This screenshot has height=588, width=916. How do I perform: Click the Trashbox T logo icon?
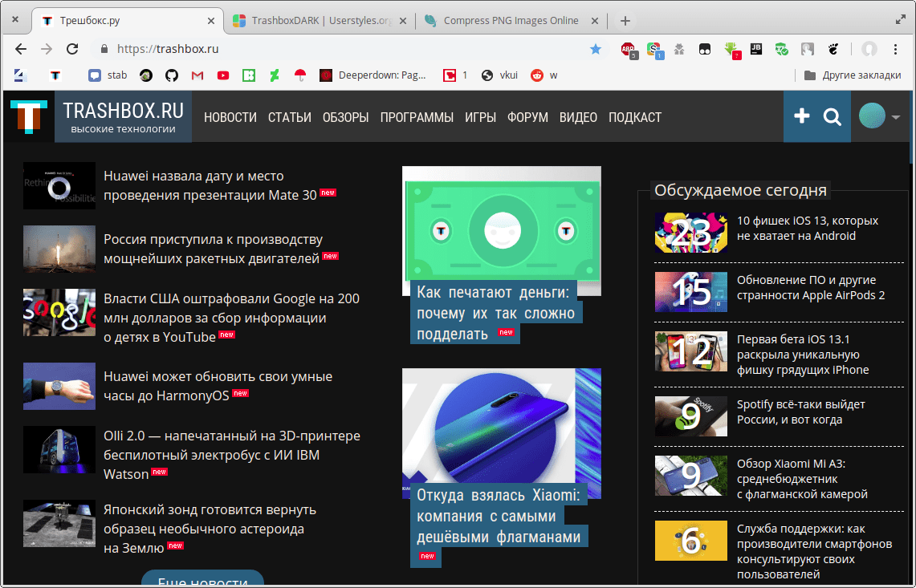click(27, 117)
